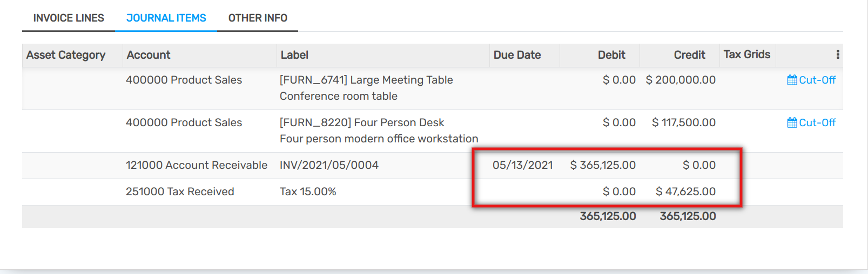Viewport: 868px width, 274px height.
Task: Click the 05/13/2021 due date cell
Action: click(522, 165)
